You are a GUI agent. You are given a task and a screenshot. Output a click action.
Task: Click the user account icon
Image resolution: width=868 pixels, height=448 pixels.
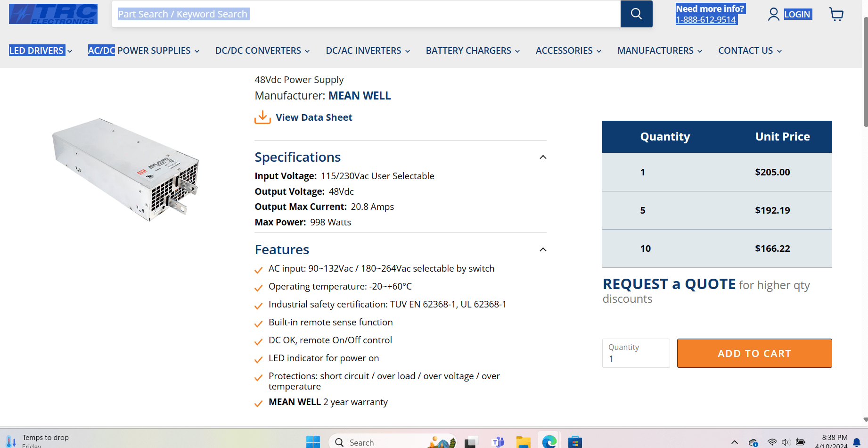pyautogui.click(x=773, y=14)
